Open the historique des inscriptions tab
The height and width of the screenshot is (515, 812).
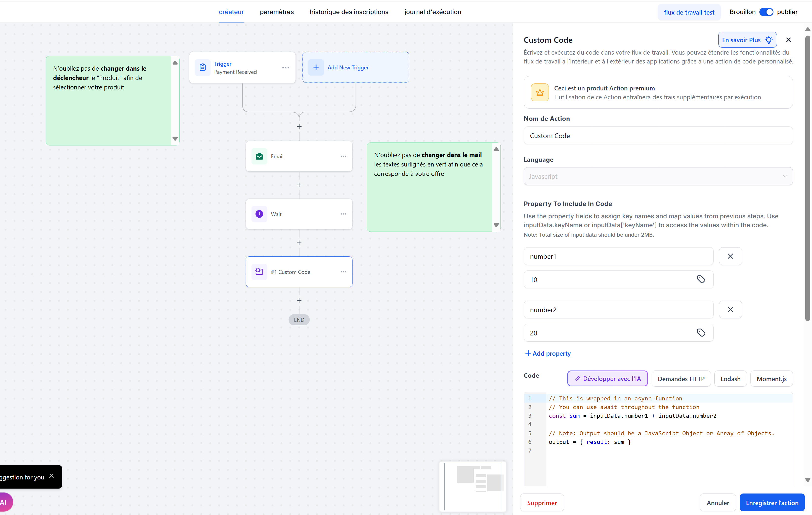[349, 12]
